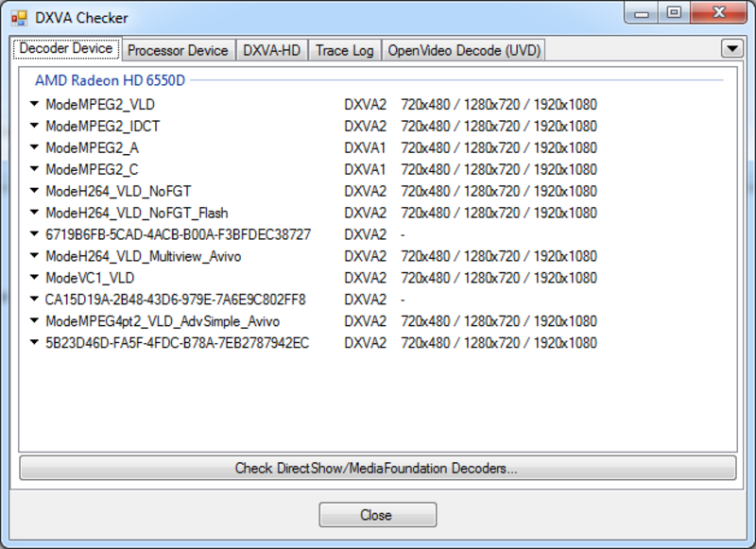
Task: Click DXVA1 label in the ModeMPEG2_C row
Action: tap(365, 170)
